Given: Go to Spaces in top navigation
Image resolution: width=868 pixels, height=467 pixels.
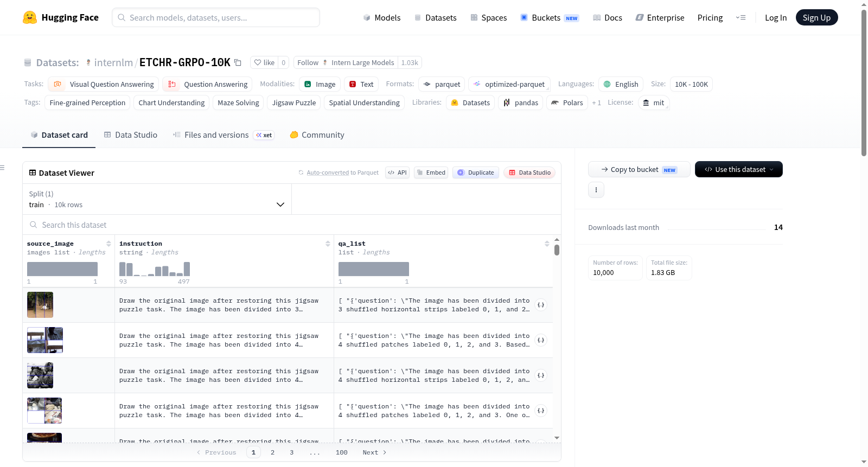Looking at the screenshot, I should [x=488, y=17].
